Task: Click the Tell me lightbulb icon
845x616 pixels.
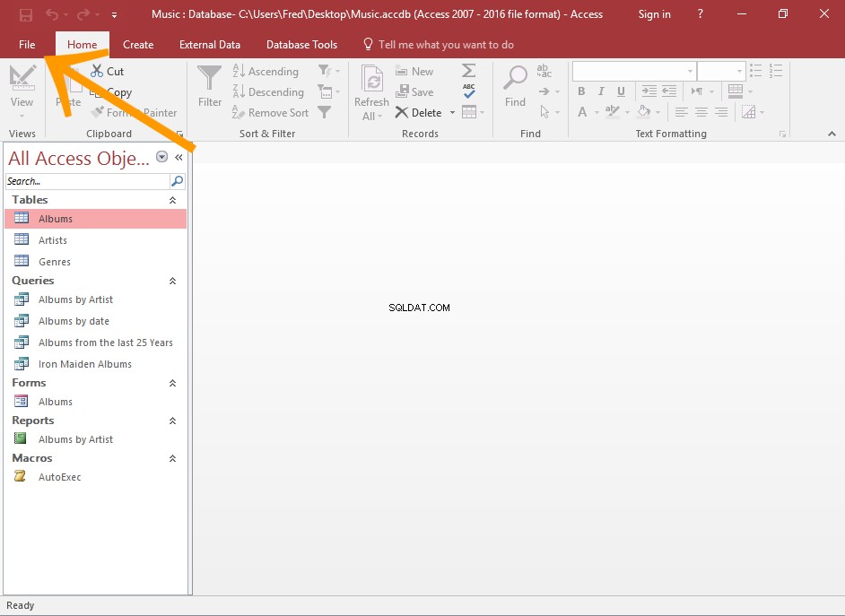Action: [368, 44]
